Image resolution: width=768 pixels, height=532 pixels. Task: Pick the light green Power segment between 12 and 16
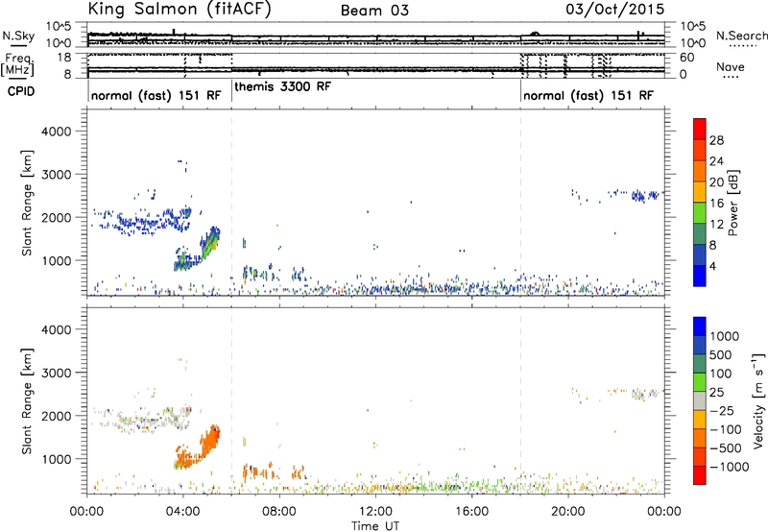pos(700,213)
